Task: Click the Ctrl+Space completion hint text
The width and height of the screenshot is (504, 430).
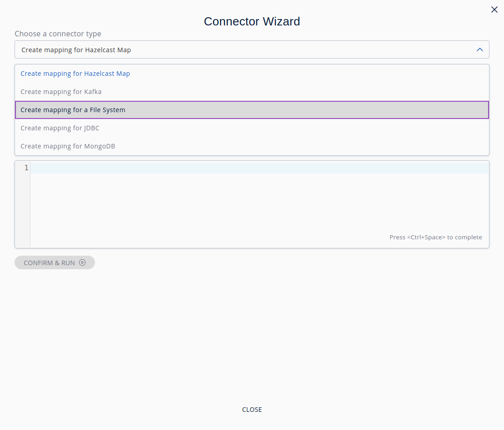Action: pyautogui.click(x=435, y=237)
